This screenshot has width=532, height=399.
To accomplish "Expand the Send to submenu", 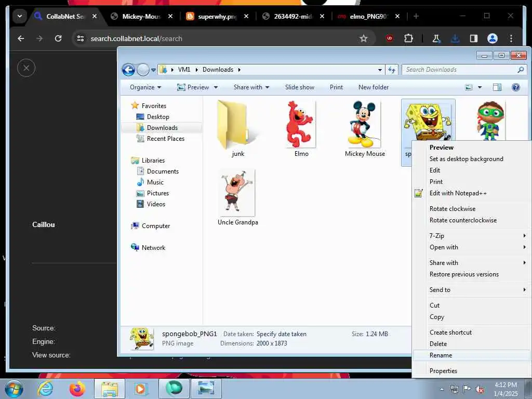I will coord(472,290).
